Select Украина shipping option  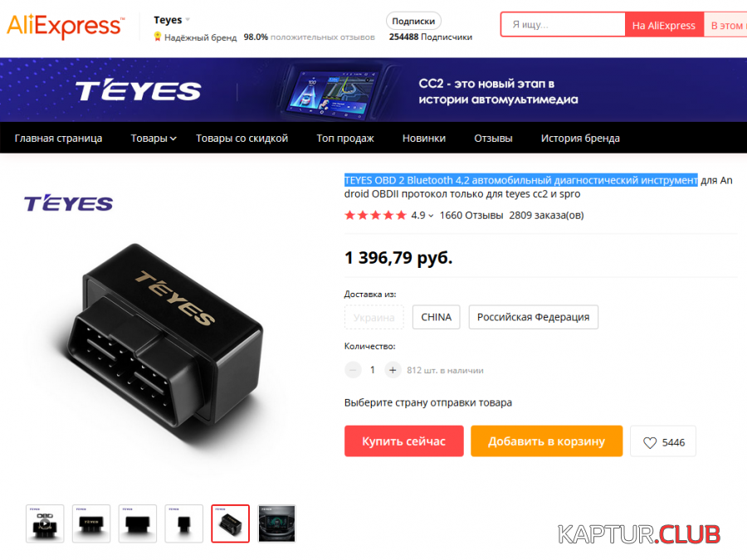374,317
